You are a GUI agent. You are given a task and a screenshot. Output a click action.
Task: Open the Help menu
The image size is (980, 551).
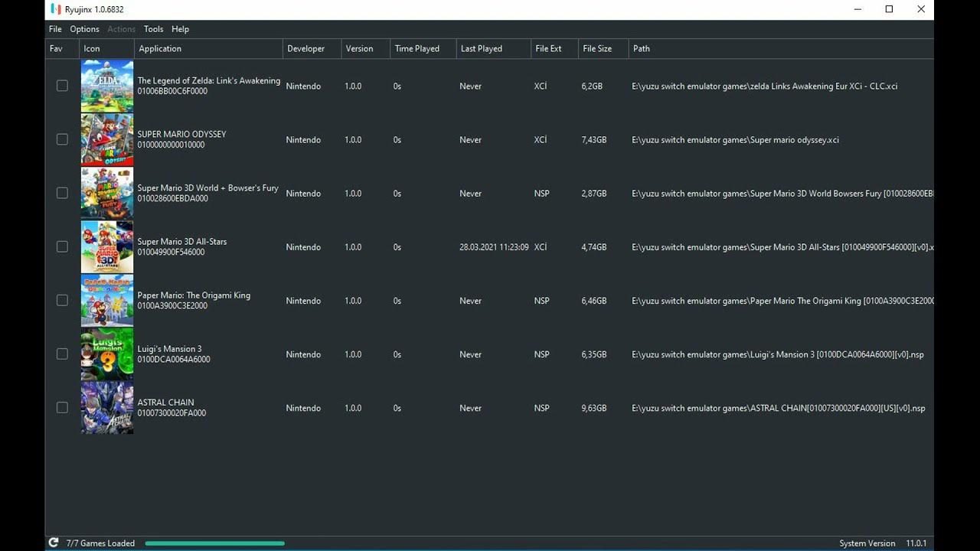coord(180,29)
